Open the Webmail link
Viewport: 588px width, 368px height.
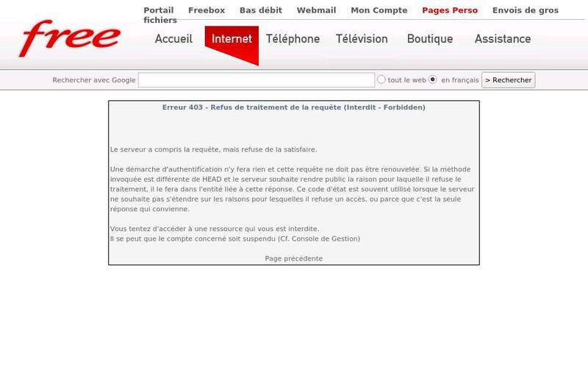coord(316,10)
